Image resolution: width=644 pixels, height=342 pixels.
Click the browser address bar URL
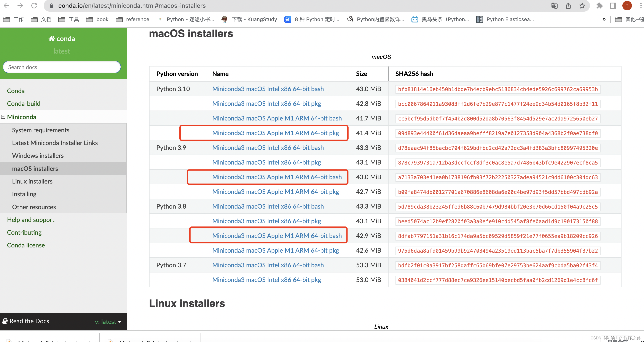[x=132, y=5]
